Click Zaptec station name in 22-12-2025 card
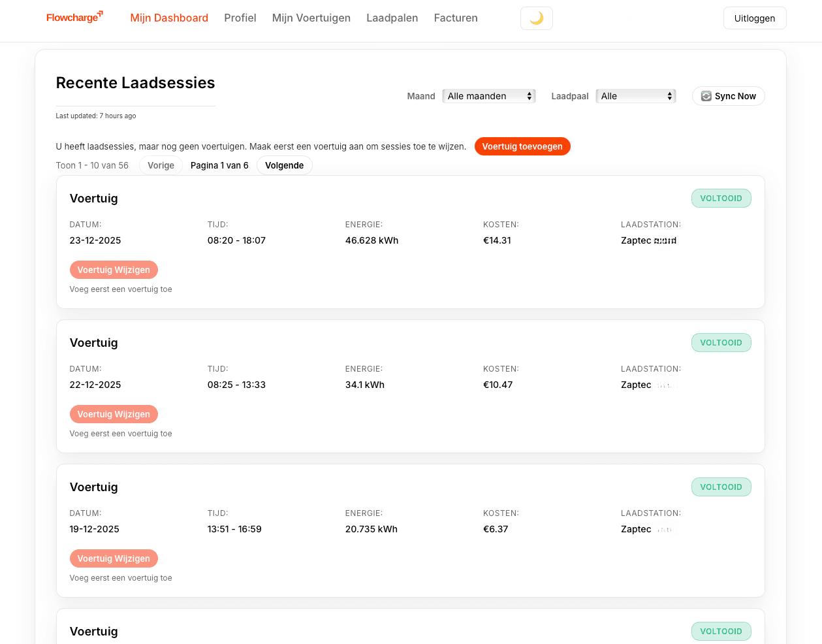The image size is (822, 644). [648, 385]
